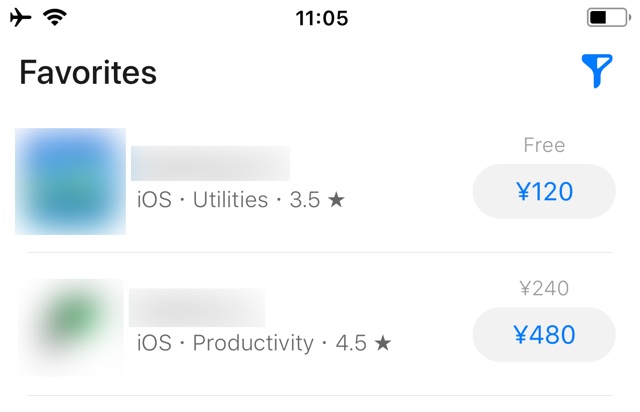Select the Favorites heading

(88, 72)
